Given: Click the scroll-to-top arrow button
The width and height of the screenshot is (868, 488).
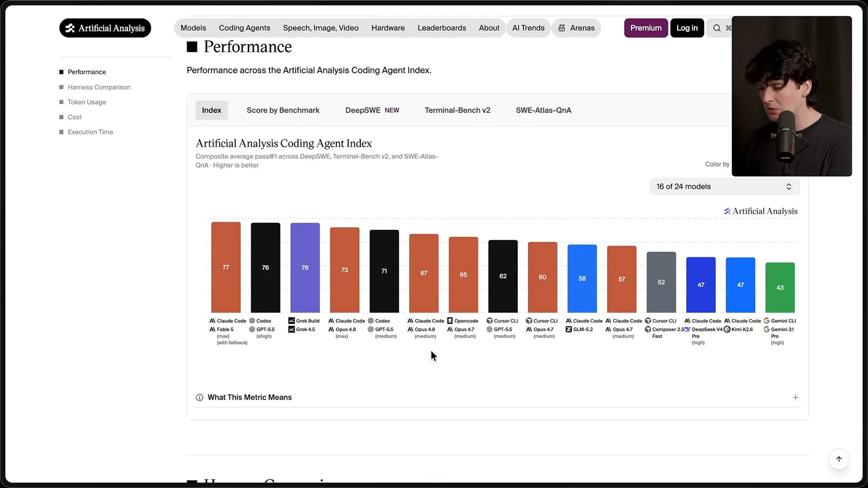Looking at the screenshot, I should click(839, 459).
